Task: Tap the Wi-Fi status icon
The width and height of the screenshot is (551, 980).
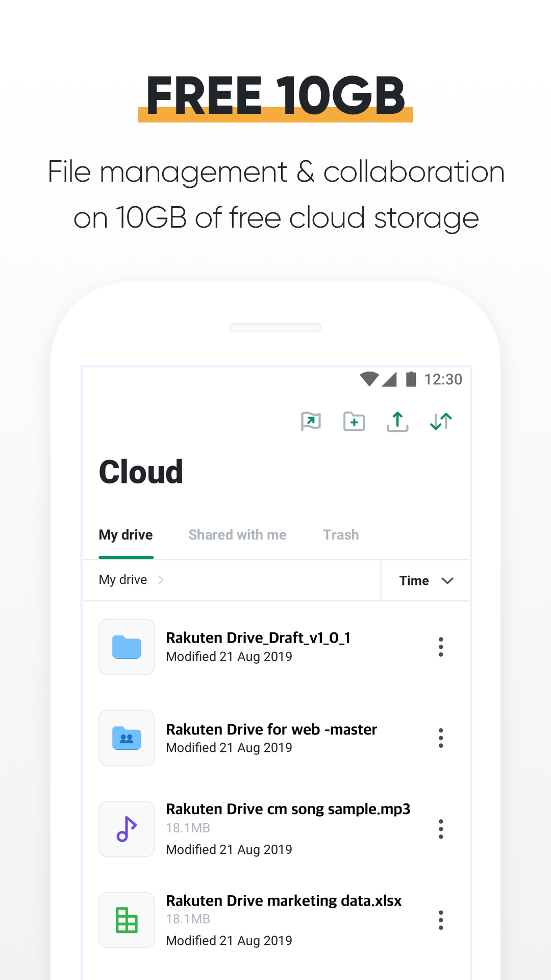Action: point(369,379)
